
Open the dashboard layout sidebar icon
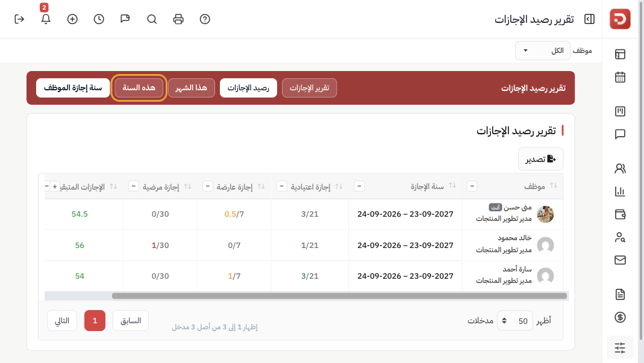pyautogui.click(x=620, y=54)
